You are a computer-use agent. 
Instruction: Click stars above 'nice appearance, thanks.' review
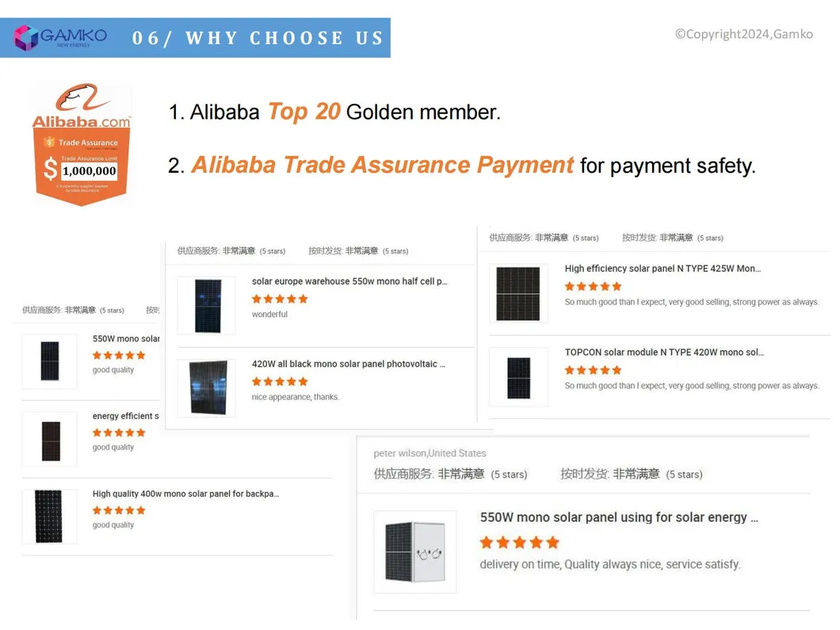tap(280, 381)
